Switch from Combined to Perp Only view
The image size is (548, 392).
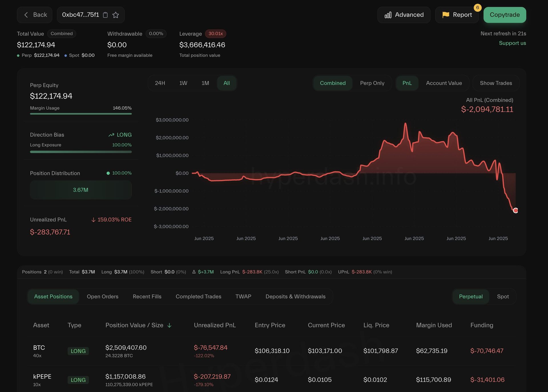pos(372,83)
